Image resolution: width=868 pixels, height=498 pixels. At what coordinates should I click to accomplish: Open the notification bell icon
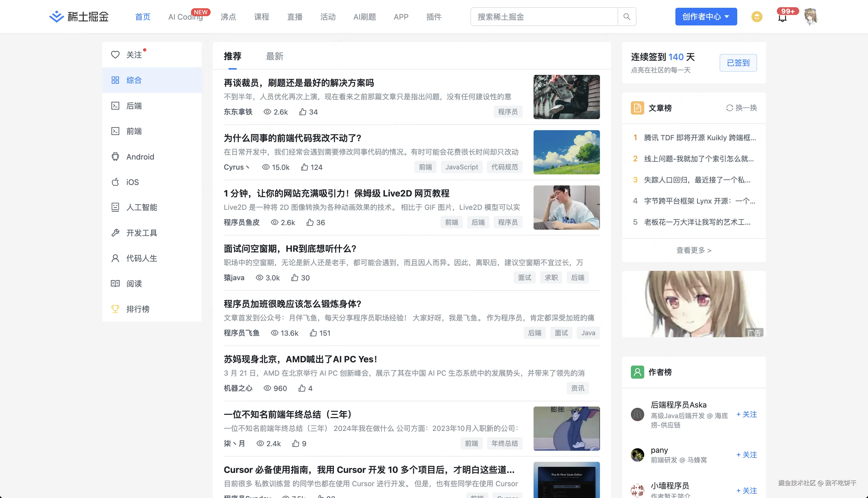pyautogui.click(x=783, y=17)
